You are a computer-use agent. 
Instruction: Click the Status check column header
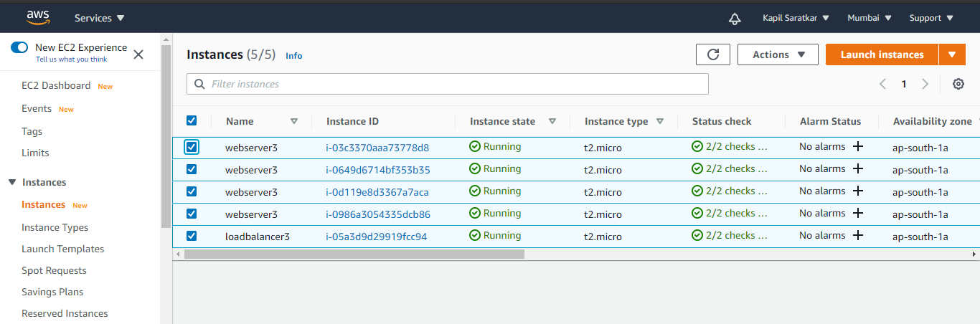(722, 121)
